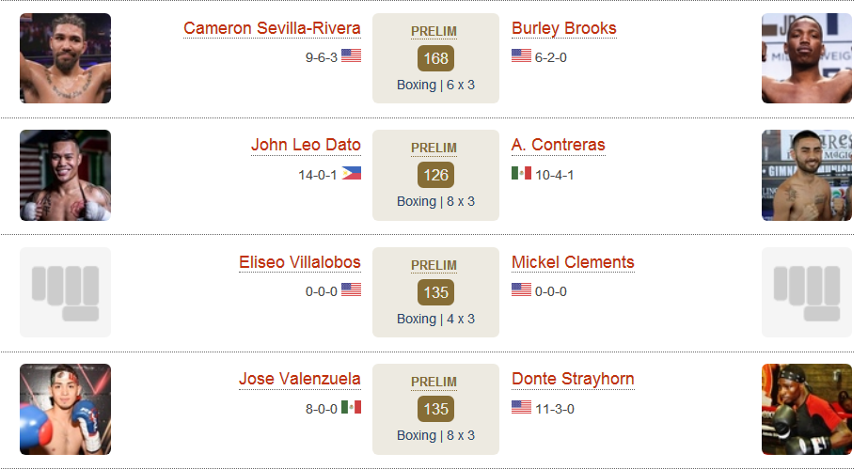Click Mexican flag beside A. Contreras record
868x469 pixels.
[x=522, y=173]
